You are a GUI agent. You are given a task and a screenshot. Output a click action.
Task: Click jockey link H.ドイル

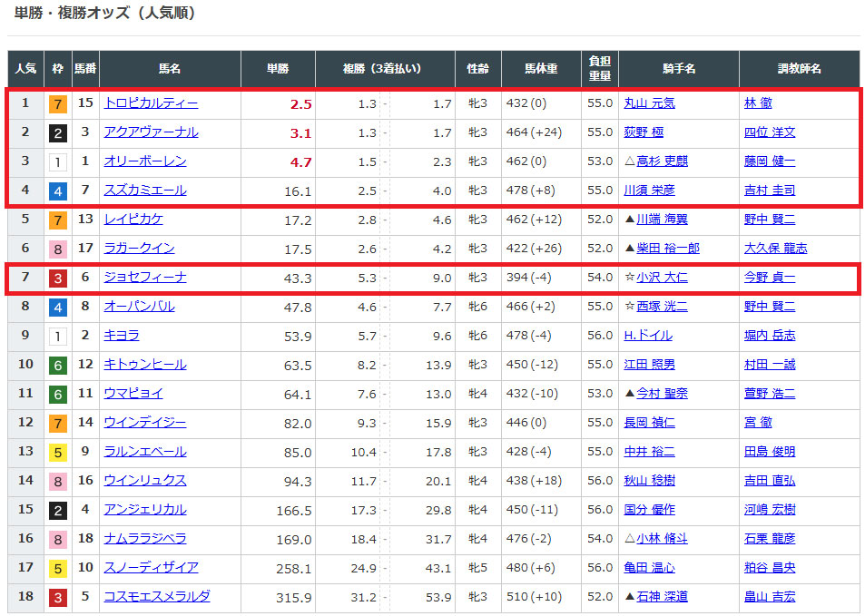pyautogui.click(x=647, y=336)
